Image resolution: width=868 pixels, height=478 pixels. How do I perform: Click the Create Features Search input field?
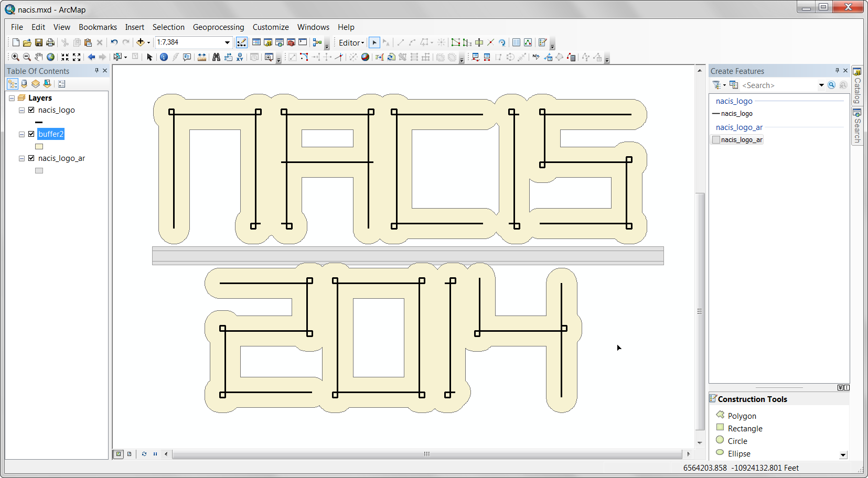coord(778,85)
